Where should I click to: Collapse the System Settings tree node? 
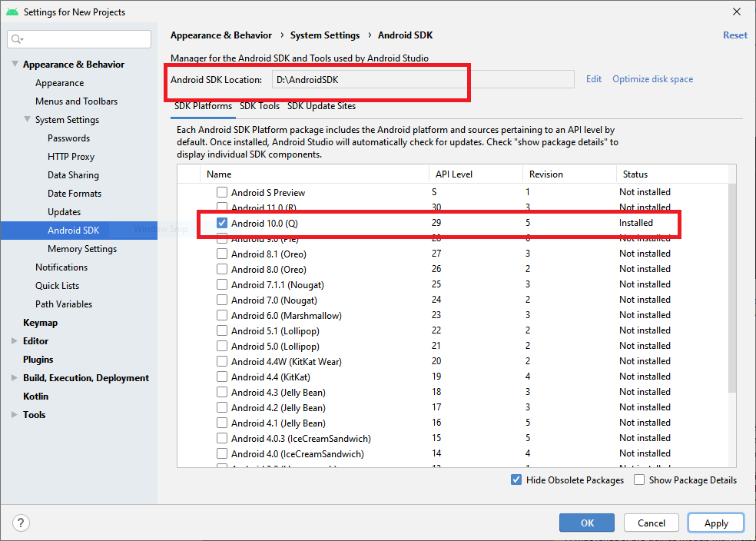(28, 119)
